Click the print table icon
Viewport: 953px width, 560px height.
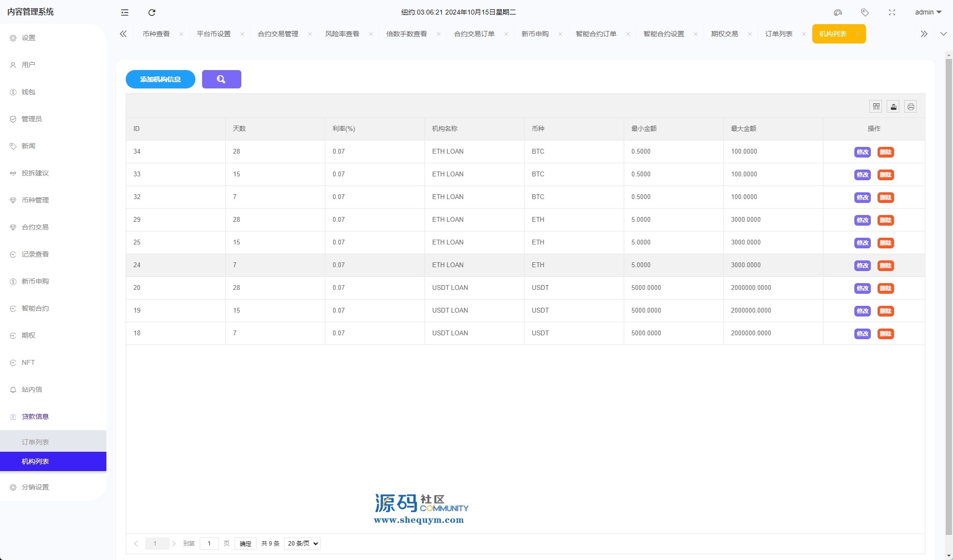click(x=910, y=107)
